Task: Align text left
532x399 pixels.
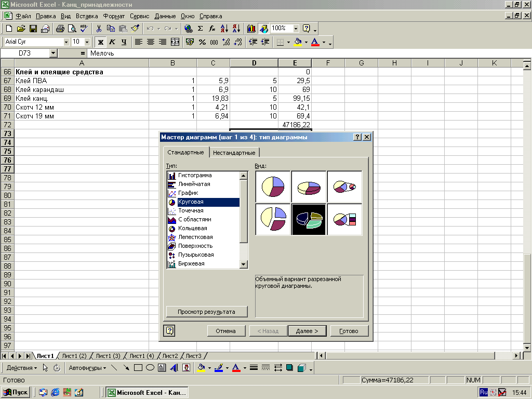Action: [x=138, y=42]
